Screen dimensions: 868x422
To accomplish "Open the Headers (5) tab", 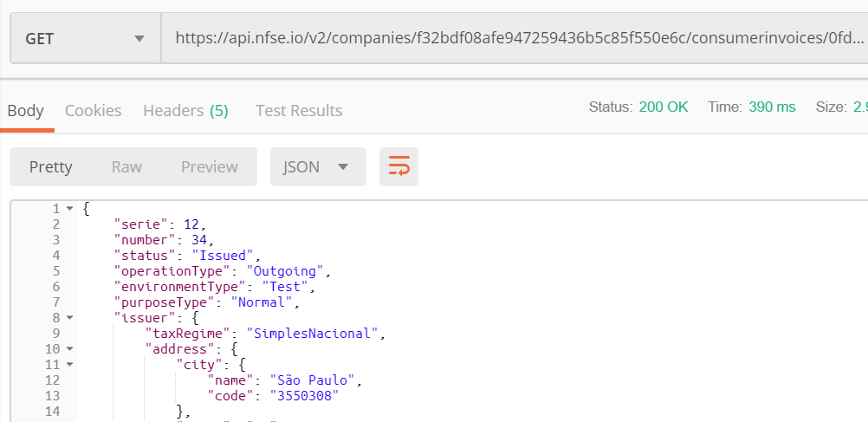I will click(x=185, y=111).
